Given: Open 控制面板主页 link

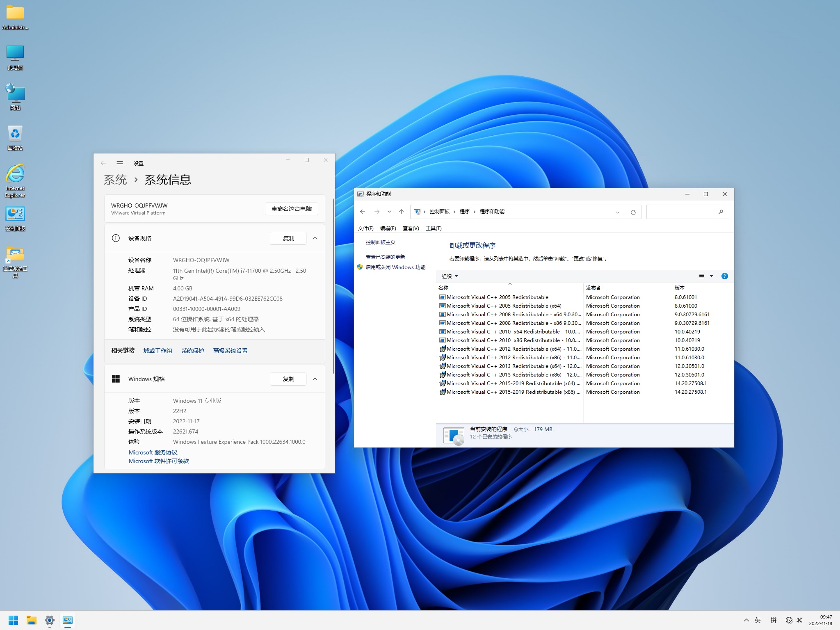Looking at the screenshot, I should pyautogui.click(x=381, y=242).
